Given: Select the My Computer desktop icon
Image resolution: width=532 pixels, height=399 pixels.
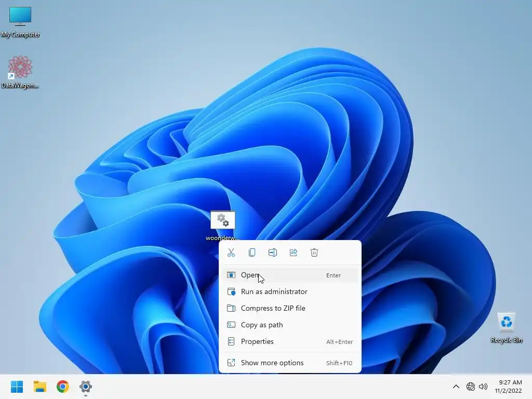Looking at the screenshot, I should (20, 22).
